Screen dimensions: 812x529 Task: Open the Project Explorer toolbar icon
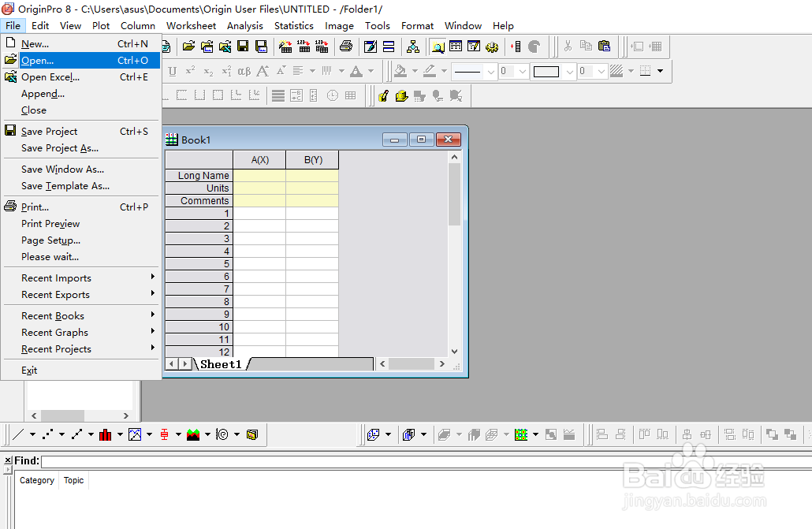pyautogui.click(x=438, y=47)
